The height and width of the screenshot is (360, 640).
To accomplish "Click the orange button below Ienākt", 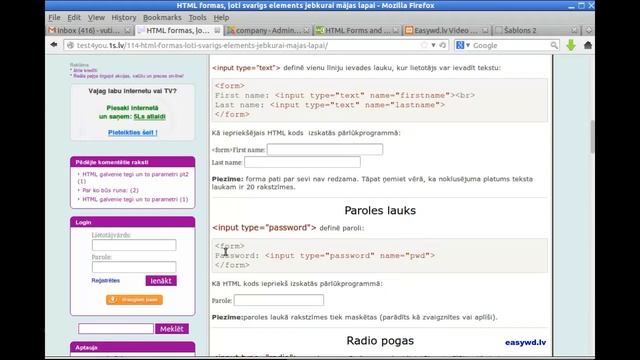I will click(134, 300).
